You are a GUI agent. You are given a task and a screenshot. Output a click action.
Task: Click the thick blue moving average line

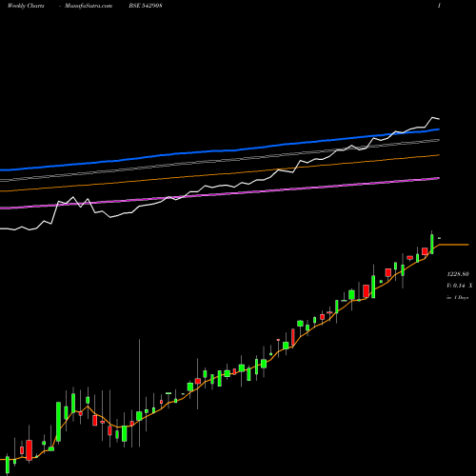220,151
